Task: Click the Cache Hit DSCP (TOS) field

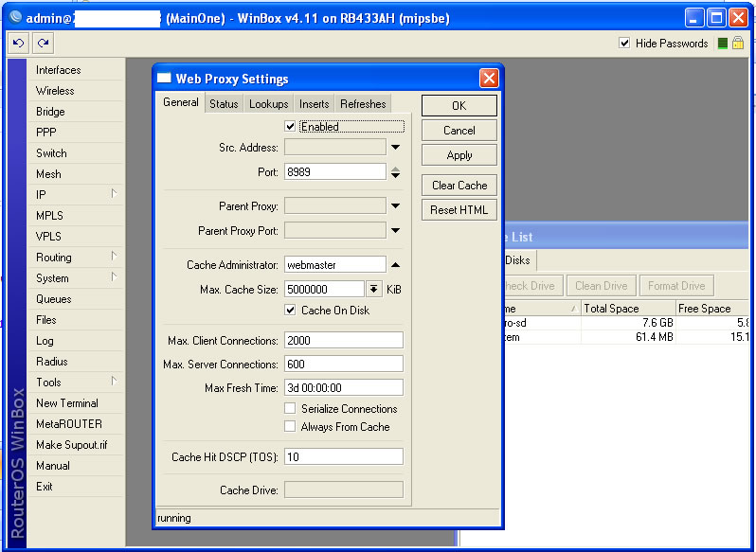Action: [x=344, y=456]
